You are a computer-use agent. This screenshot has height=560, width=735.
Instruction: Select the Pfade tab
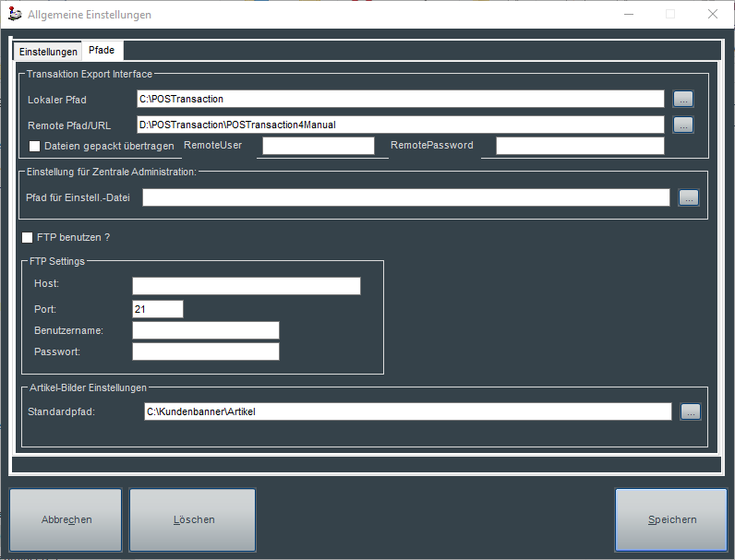click(102, 51)
